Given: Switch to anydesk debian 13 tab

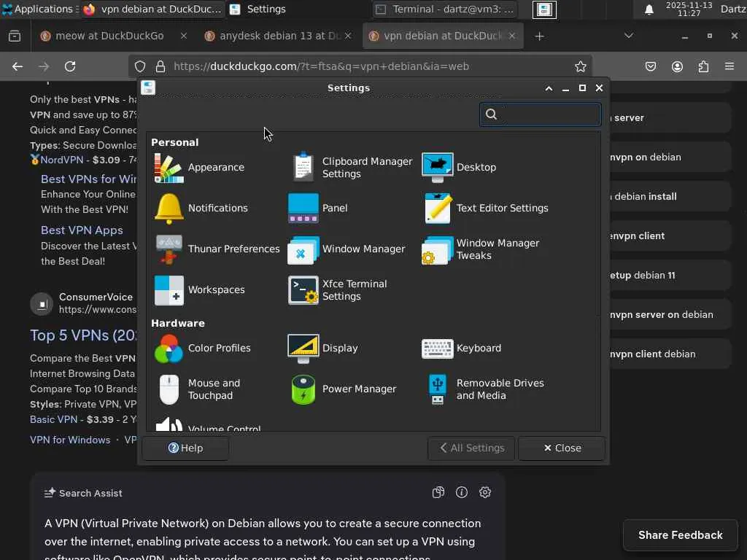Looking at the screenshot, I should click(279, 36).
